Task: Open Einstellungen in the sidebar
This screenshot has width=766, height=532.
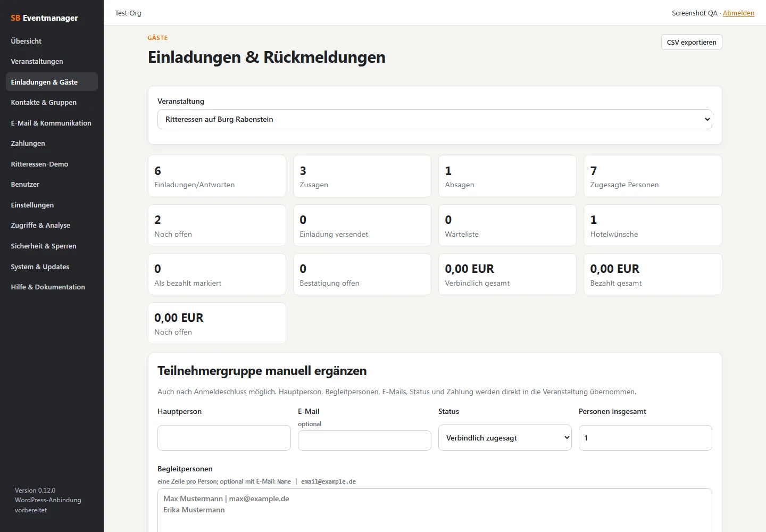Action: 52,205
